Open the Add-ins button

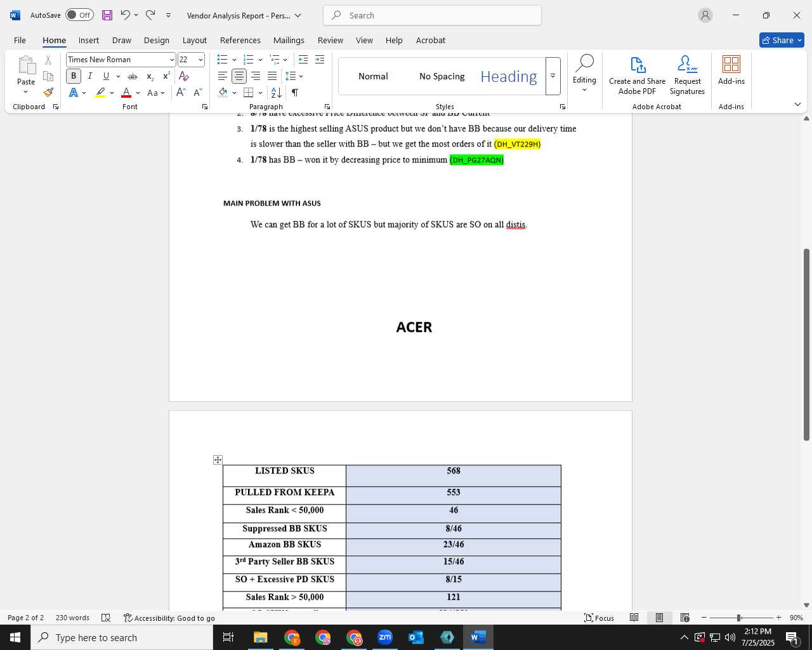pyautogui.click(x=731, y=70)
